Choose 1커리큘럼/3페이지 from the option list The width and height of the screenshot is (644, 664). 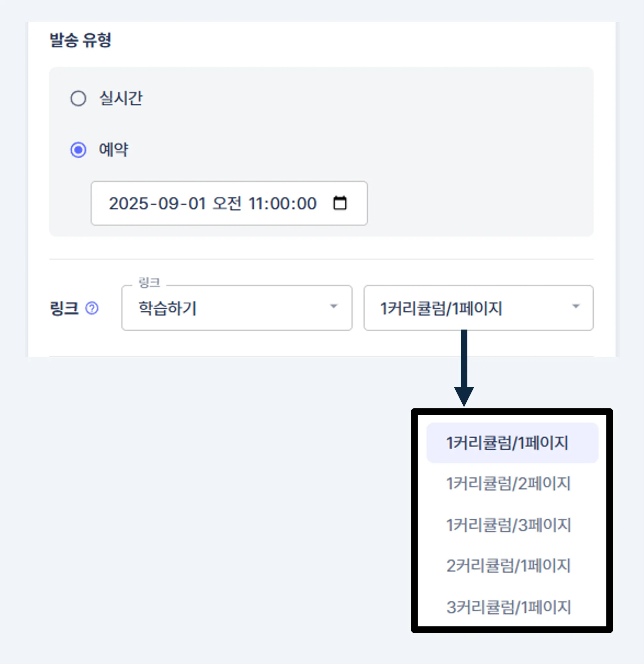point(512,525)
